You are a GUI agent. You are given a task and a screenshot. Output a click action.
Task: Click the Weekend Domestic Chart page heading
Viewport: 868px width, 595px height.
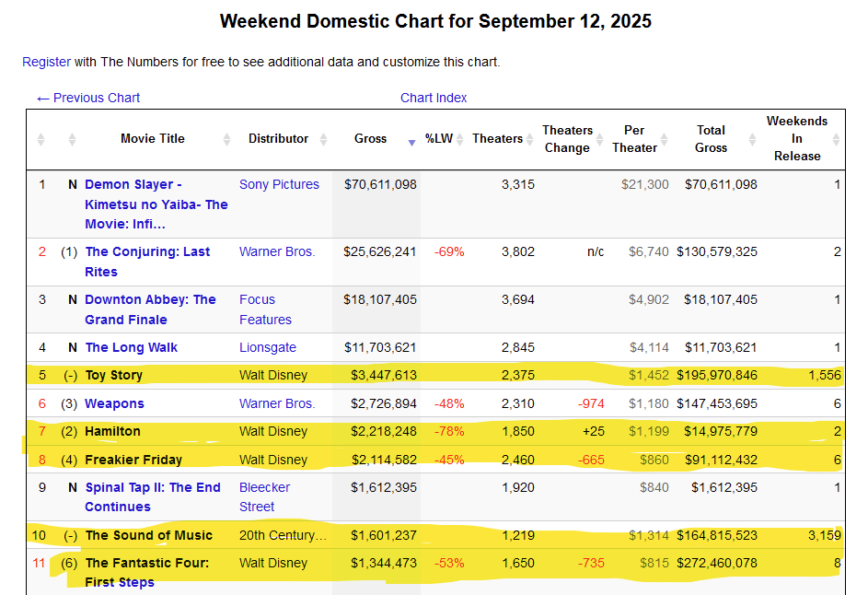point(435,21)
